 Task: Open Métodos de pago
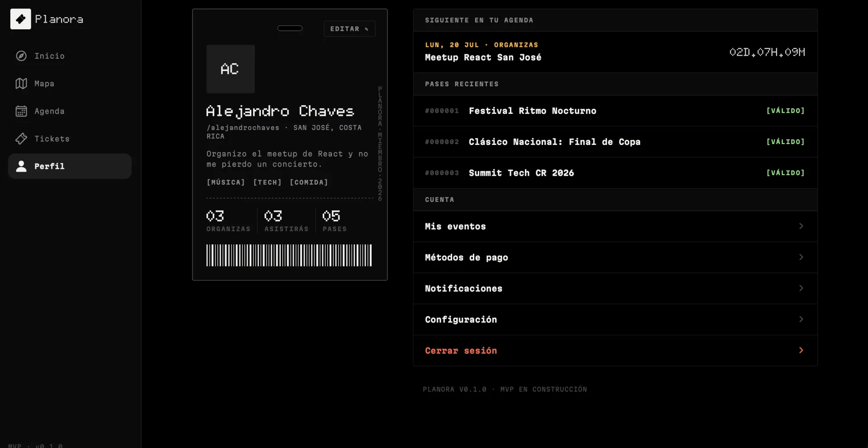tap(615, 257)
